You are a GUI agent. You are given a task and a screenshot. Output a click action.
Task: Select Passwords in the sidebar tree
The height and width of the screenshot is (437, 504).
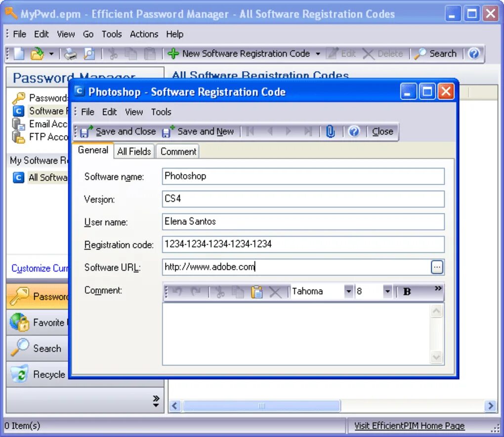point(40,98)
